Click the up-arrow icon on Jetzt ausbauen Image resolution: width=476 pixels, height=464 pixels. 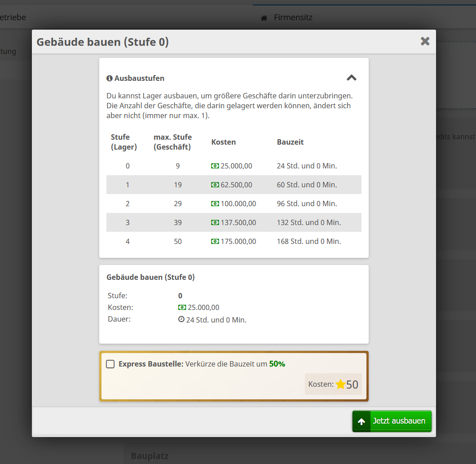tap(361, 421)
